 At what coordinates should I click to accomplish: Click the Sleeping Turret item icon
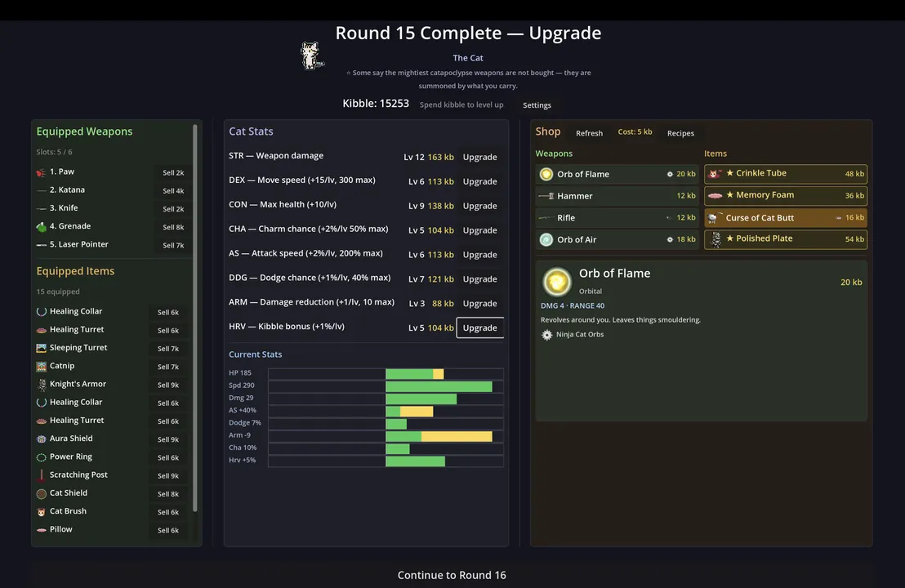click(41, 348)
